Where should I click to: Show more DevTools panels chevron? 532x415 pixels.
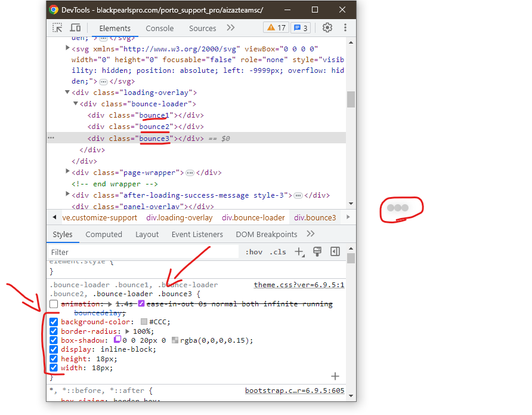point(231,28)
